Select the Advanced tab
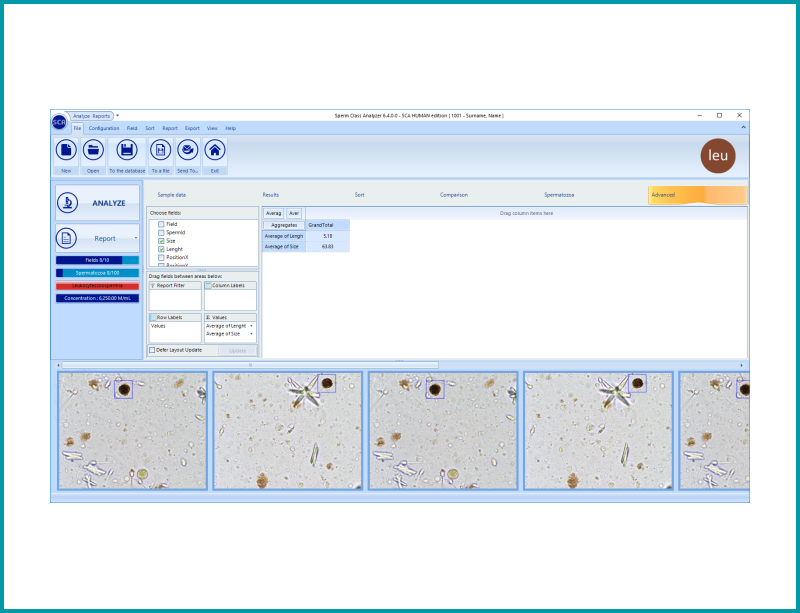The height and width of the screenshot is (613, 800). pos(697,195)
